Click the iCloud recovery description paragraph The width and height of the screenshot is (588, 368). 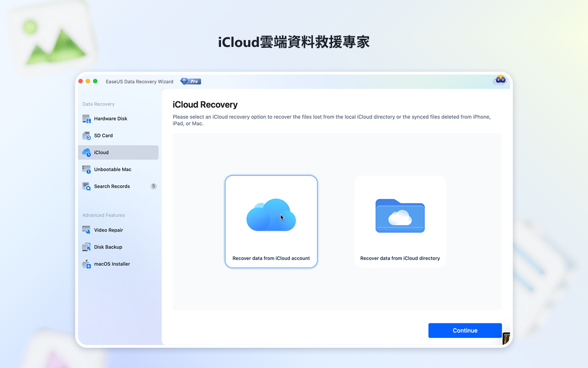[331, 120]
